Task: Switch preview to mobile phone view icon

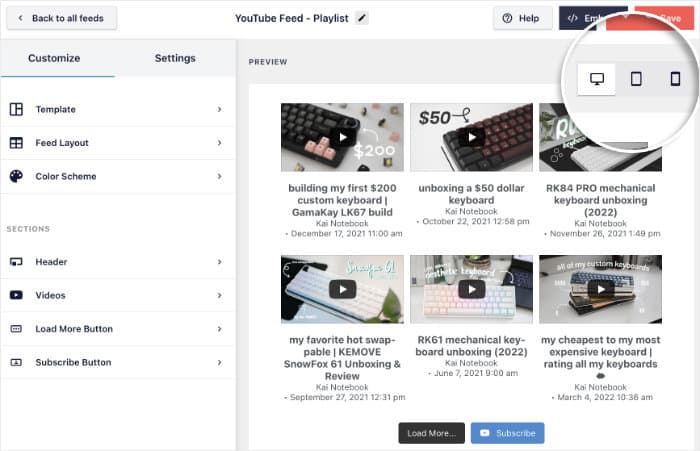Action: point(675,79)
